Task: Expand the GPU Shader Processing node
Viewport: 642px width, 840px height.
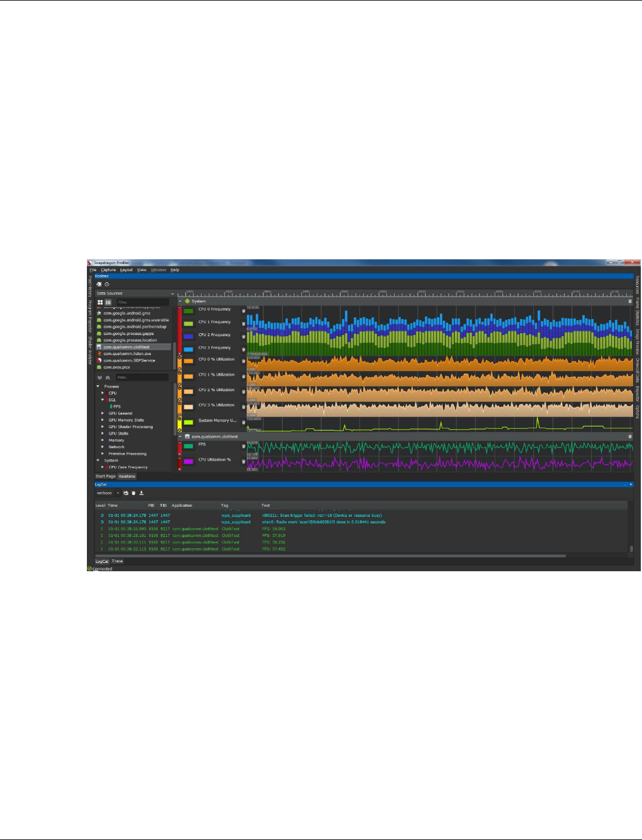Action: pos(103,426)
